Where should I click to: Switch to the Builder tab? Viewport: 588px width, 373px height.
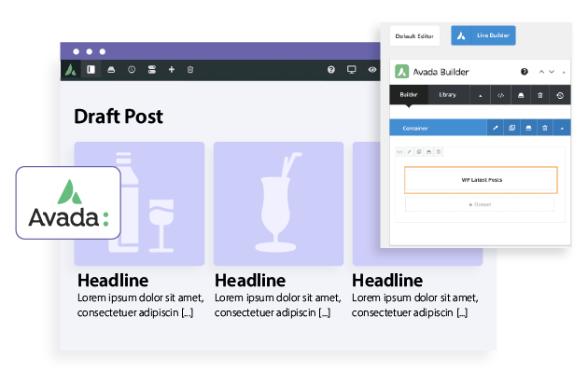[409, 95]
